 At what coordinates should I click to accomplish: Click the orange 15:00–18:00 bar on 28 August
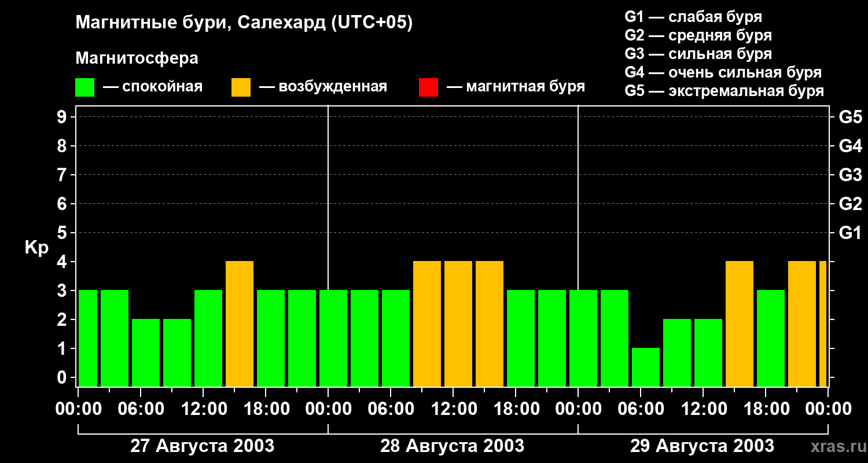490,324
